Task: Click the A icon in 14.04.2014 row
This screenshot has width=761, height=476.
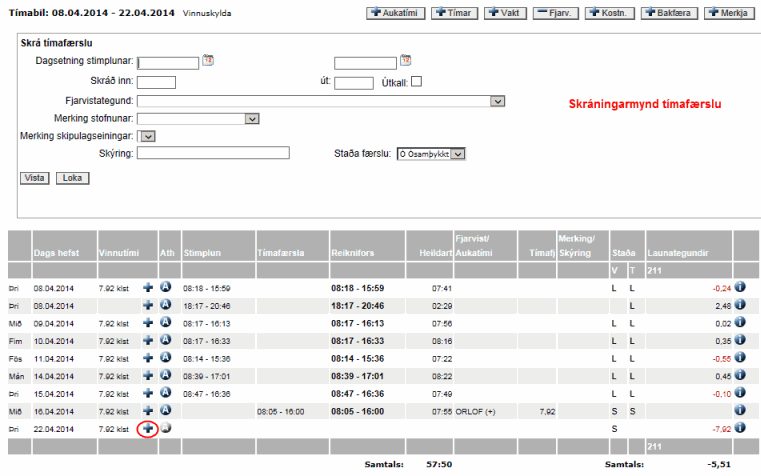Action: coord(165,375)
